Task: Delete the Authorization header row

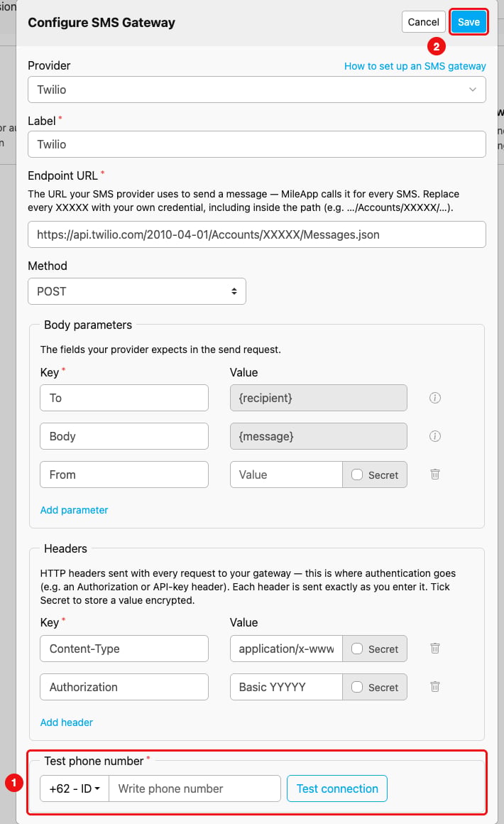Action: [x=434, y=686]
